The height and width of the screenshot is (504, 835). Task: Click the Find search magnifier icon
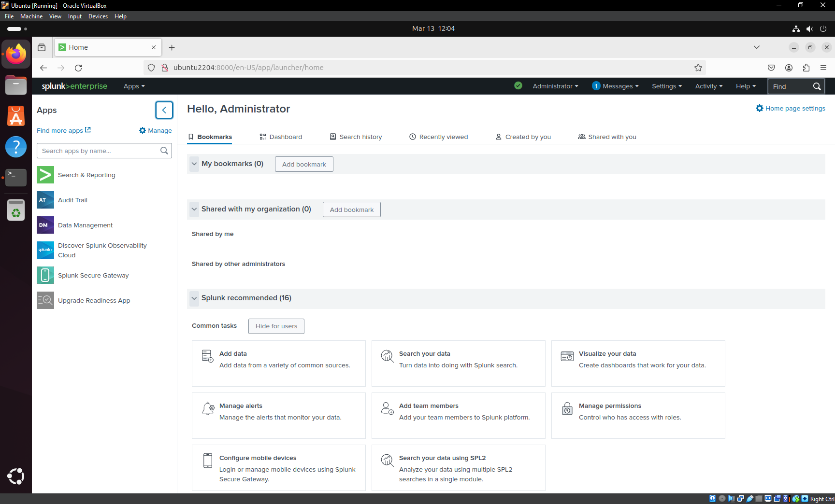coord(817,86)
